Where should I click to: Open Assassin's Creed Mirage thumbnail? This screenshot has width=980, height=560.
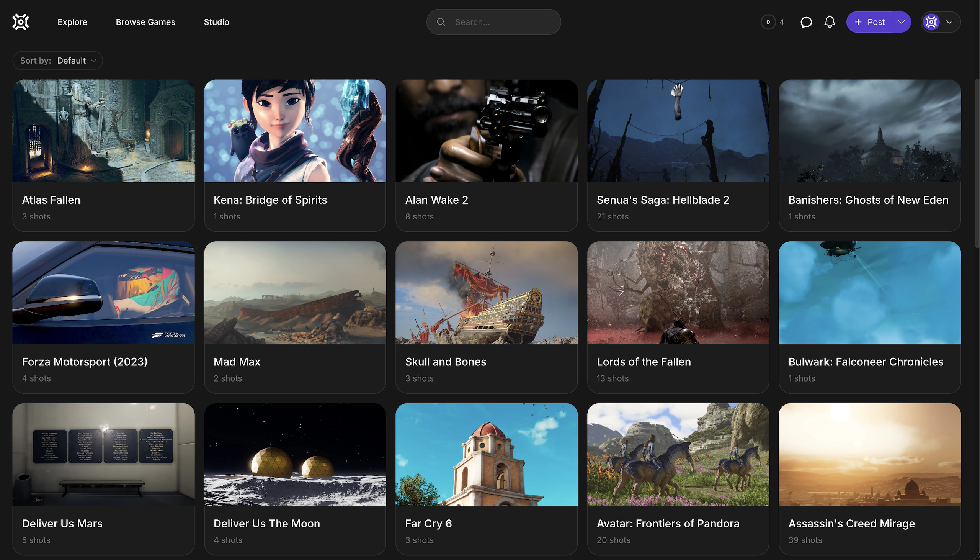tap(870, 454)
